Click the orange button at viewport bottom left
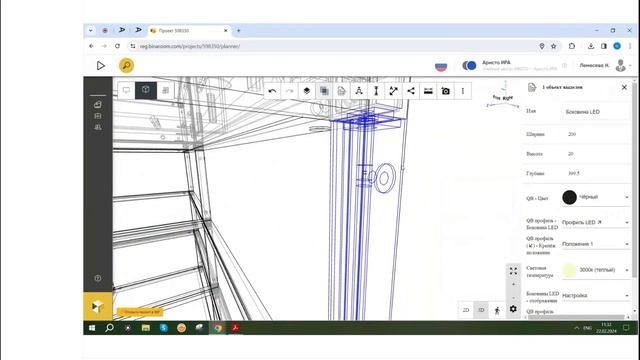 point(140,312)
